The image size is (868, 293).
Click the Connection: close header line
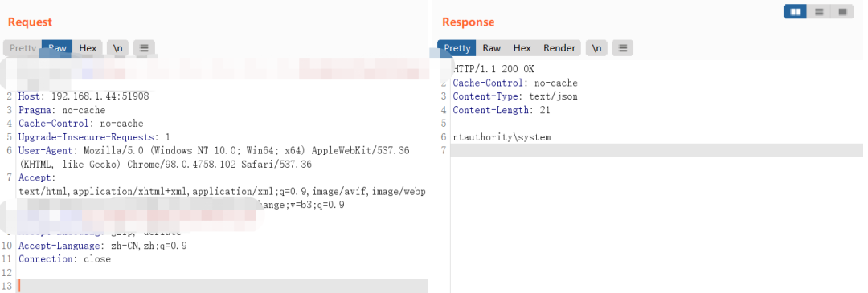65,258
